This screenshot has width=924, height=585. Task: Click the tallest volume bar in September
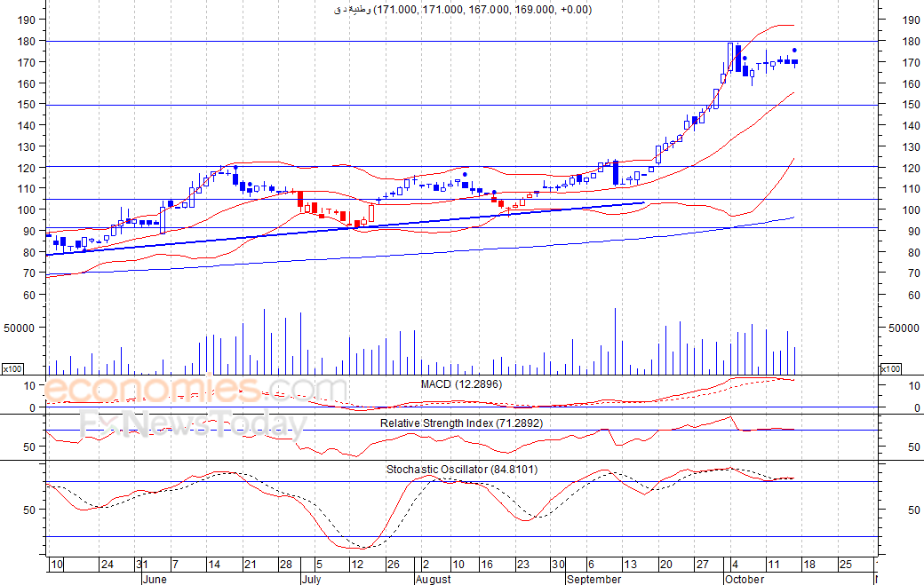(x=615, y=342)
